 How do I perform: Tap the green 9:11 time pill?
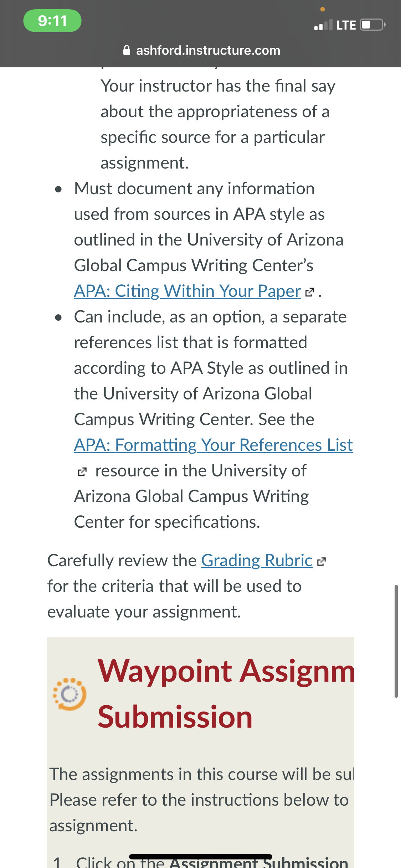(52, 21)
